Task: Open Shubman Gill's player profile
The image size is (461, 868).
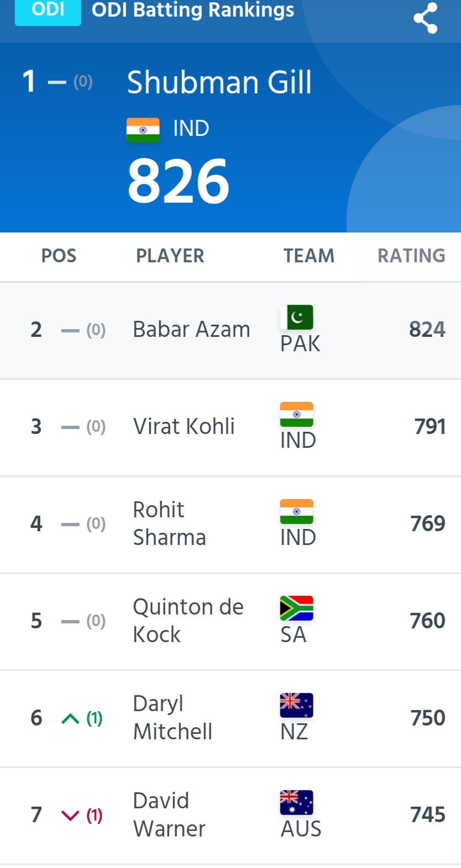Action: coord(219,82)
